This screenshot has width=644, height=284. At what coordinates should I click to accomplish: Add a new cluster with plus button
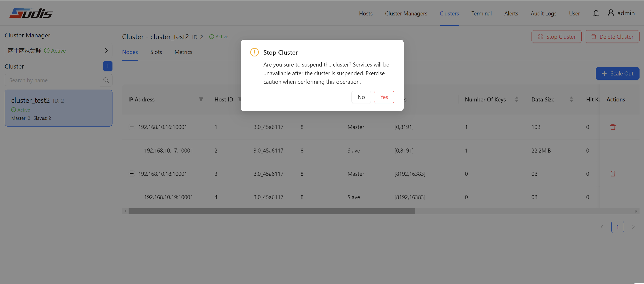[x=108, y=66]
